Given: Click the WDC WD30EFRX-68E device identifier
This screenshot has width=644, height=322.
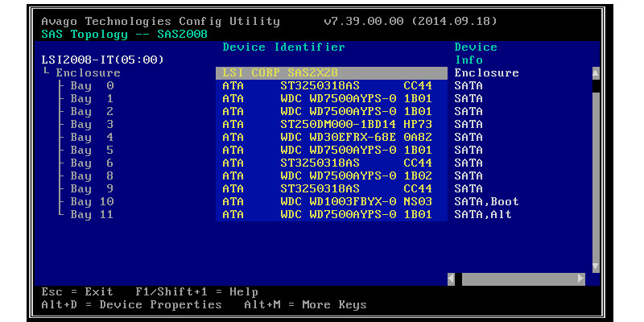Looking at the screenshot, I should pos(338,137).
